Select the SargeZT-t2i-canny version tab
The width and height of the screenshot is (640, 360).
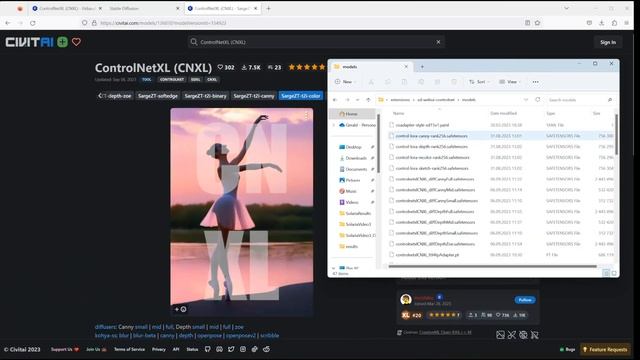point(253,96)
